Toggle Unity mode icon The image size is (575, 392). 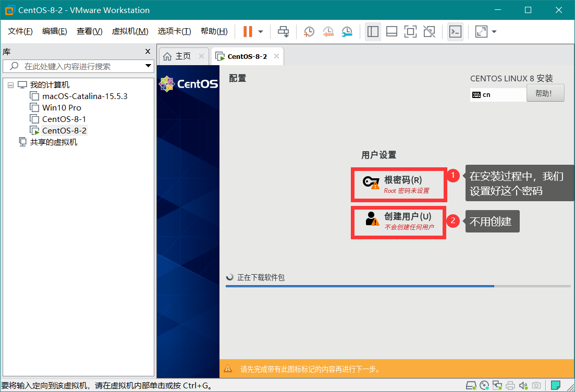pos(429,32)
